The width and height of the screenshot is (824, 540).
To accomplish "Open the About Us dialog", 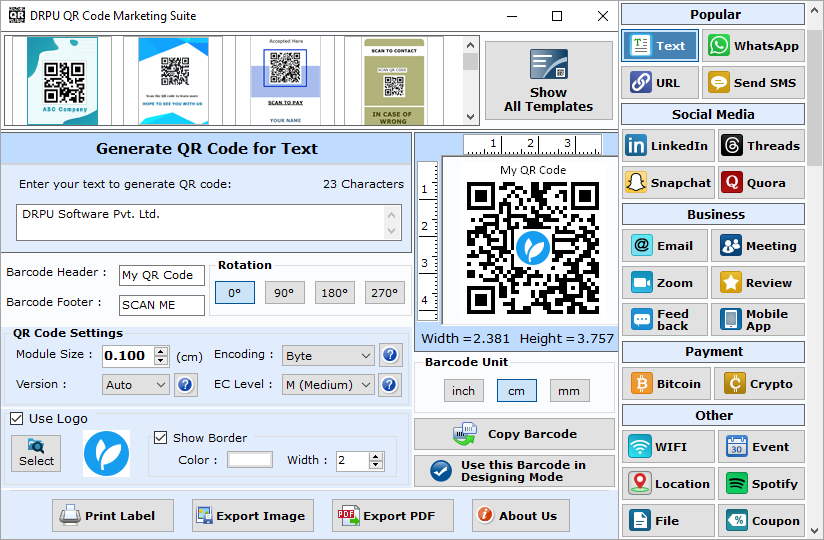I will (x=520, y=515).
